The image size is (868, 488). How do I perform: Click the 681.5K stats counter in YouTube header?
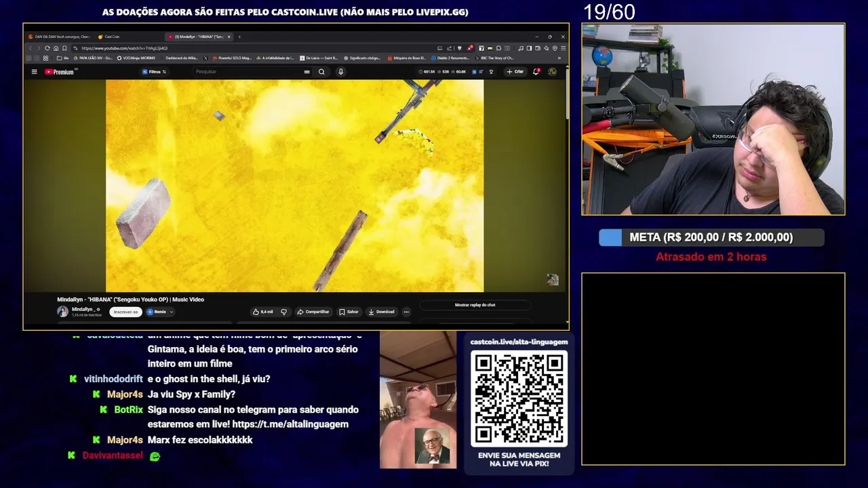pyautogui.click(x=427, y=72)
